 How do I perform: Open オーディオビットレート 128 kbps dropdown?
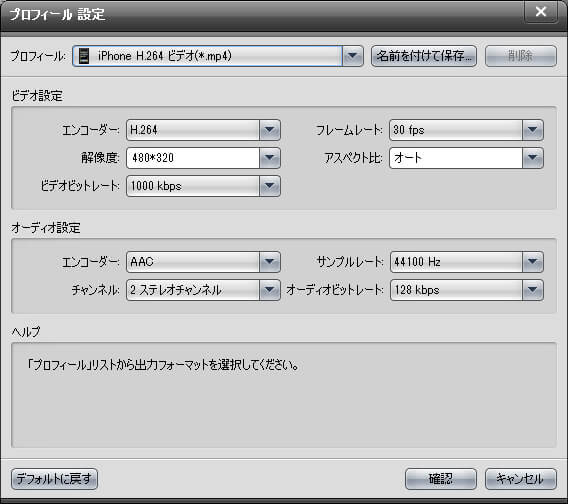pos(532,290)
